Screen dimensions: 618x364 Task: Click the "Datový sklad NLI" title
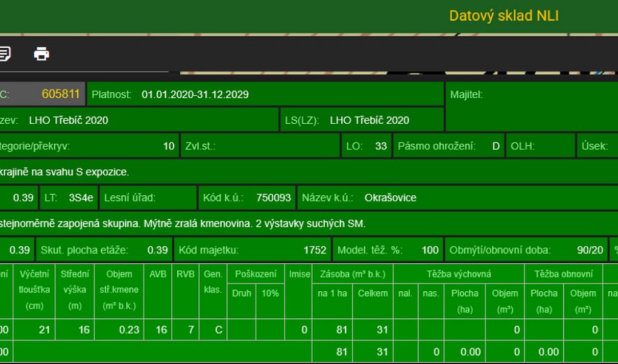504,16
